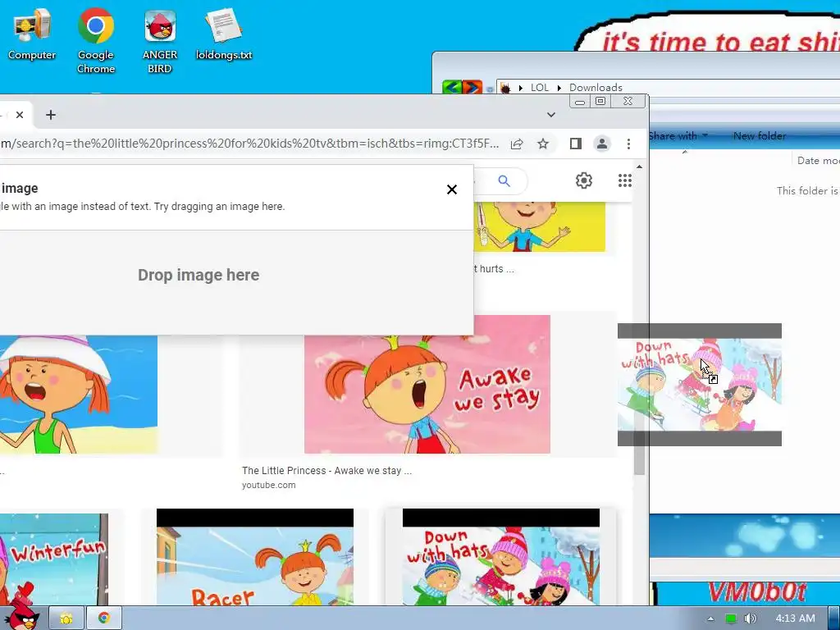
Task: Select LOL in the Explorer breadcrumb
Action: [x=540, y=87]
